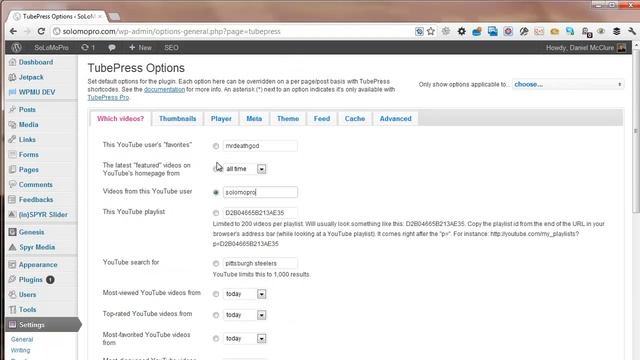
Task: Open General settings submenu link
Action: [x=22, y=339]
